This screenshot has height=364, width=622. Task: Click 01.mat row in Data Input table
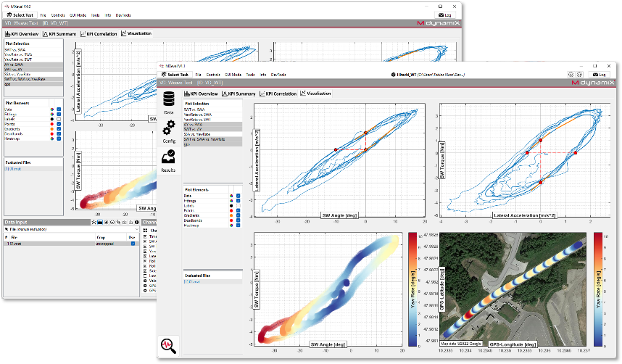[x=71, y=244]
